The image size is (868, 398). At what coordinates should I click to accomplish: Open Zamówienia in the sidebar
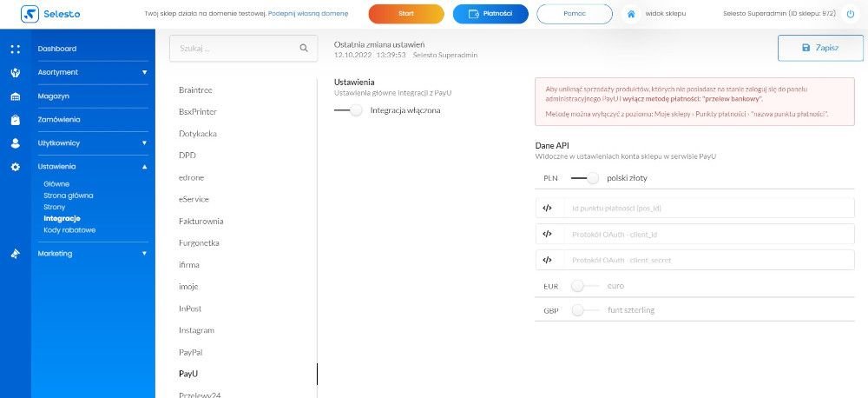59,119
